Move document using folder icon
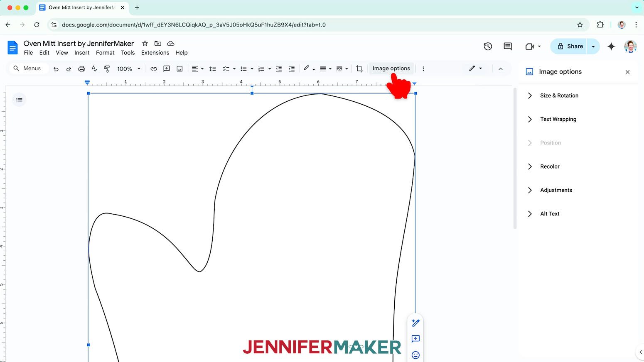 [x=158, y=43]
